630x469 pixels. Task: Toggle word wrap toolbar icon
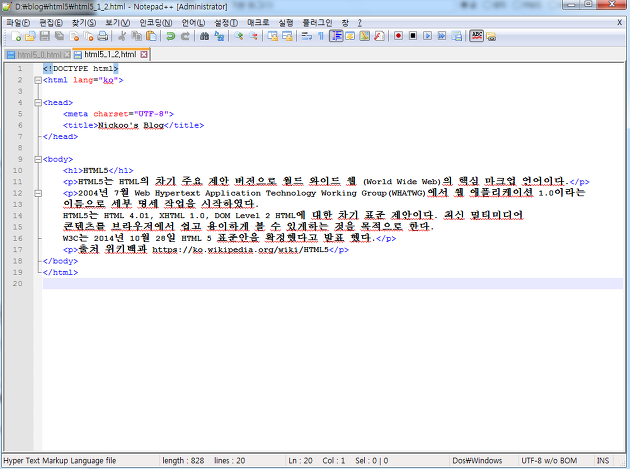(x=307, y=36)
